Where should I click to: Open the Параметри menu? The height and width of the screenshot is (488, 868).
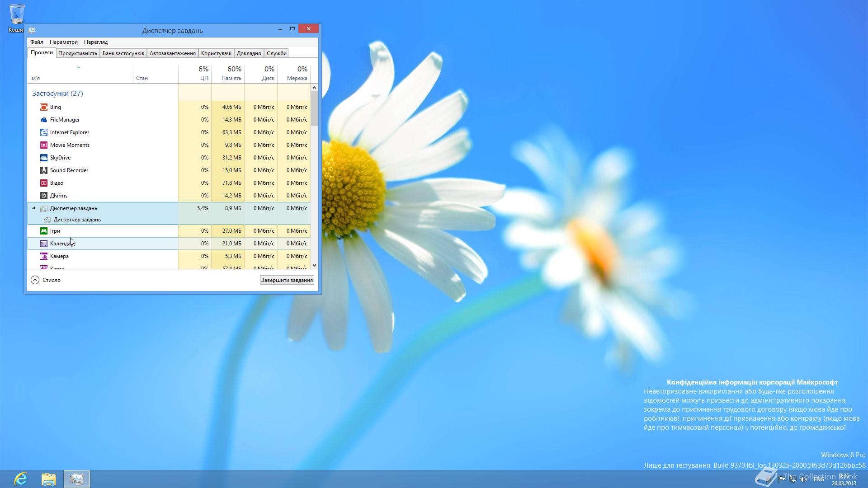[x=64, y=42]
